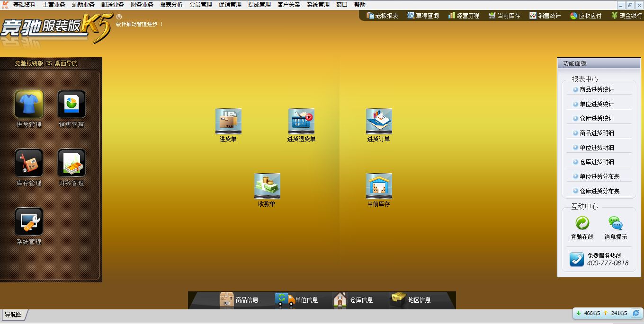Click the status bar icon at bottom right
The image size is (644, 324).
[636, 313]
